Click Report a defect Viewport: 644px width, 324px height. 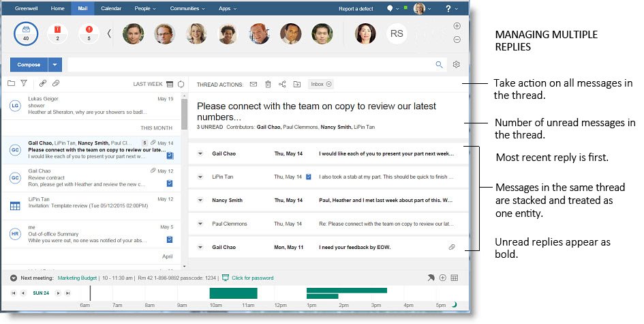(356, 9)
